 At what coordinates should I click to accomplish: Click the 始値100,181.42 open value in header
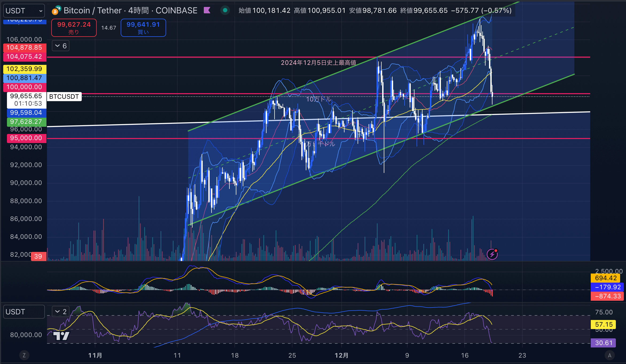click(x=264, y=10)
